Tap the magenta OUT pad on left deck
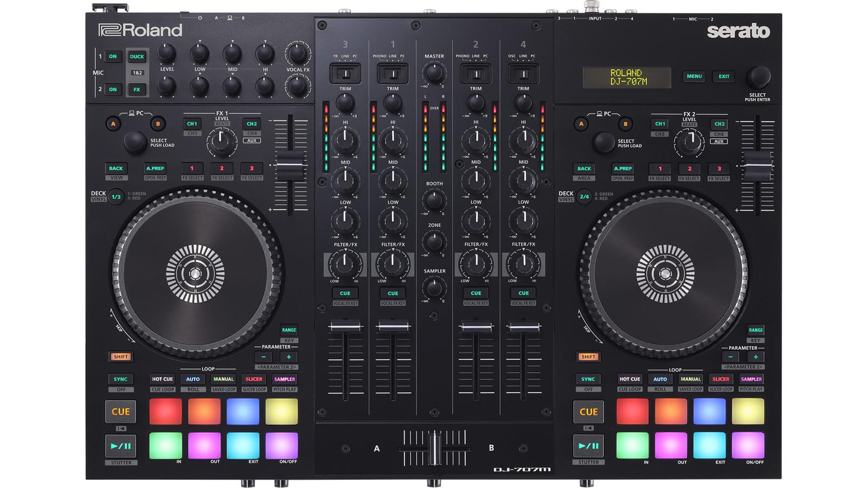This screenshot has width=868, height=488. coord(205,445)
